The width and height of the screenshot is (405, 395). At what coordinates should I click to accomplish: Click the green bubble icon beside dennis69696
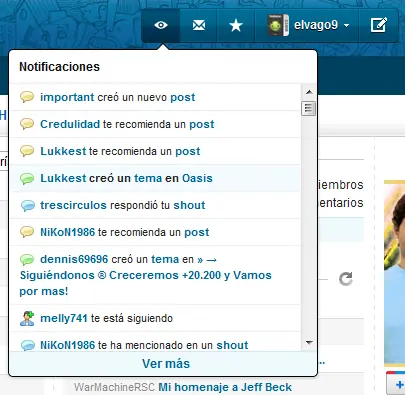pyautogui.click(x=27, y=259)
